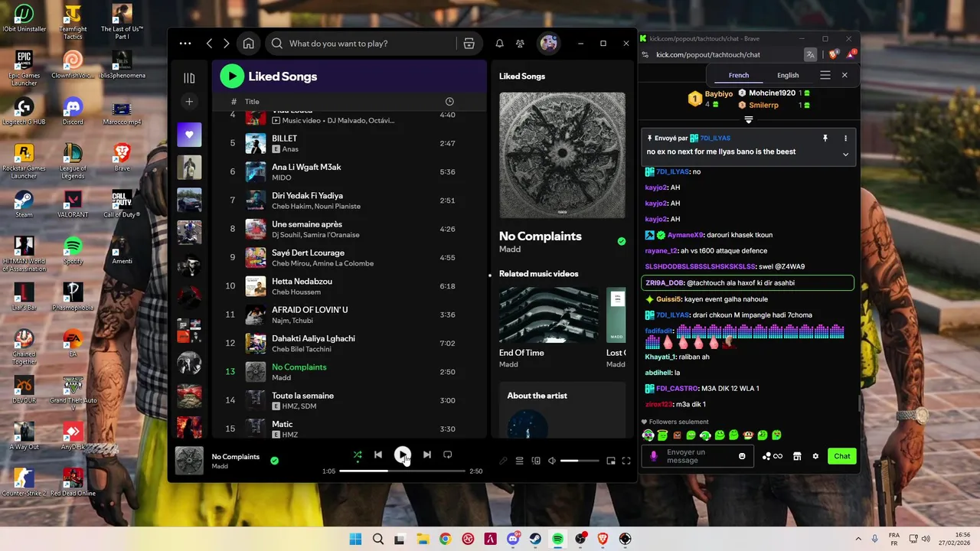Collapse the Kick leaderboard with the down arrow

pos(749,119)
